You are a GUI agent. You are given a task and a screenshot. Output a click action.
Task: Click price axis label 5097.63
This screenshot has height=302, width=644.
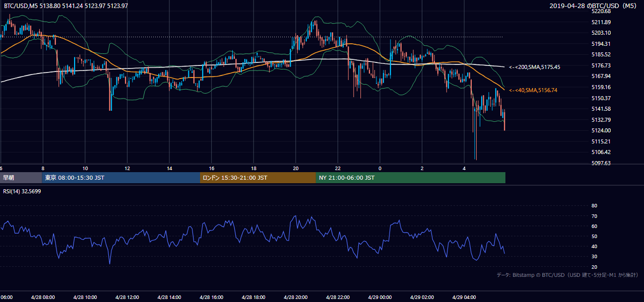pyautogui.click(x=601, y=163)
